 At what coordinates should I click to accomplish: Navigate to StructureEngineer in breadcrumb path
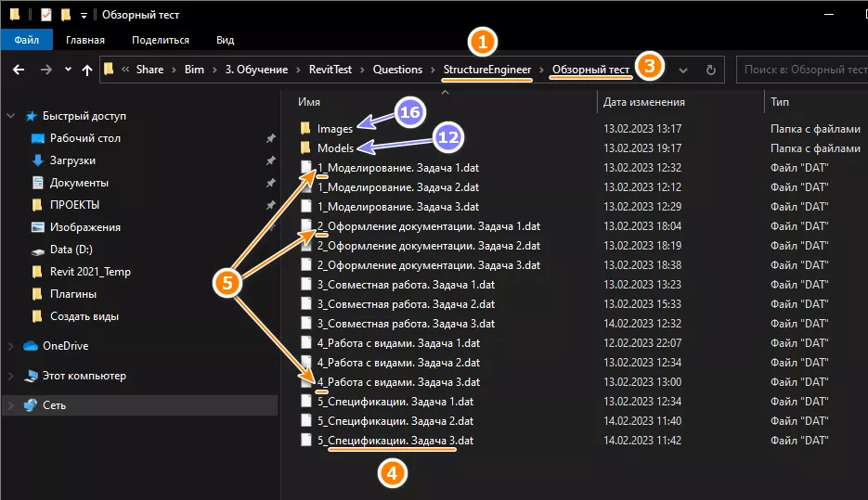[x=487, y=70]
